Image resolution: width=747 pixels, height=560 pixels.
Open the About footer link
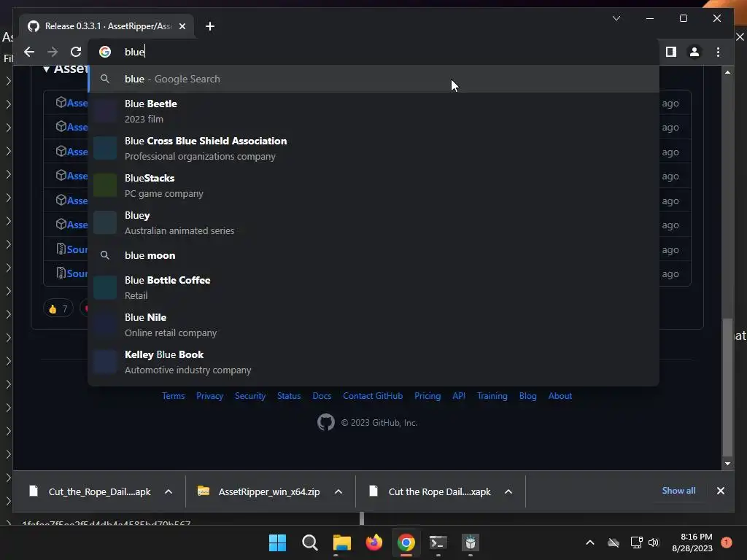[560, 396]
